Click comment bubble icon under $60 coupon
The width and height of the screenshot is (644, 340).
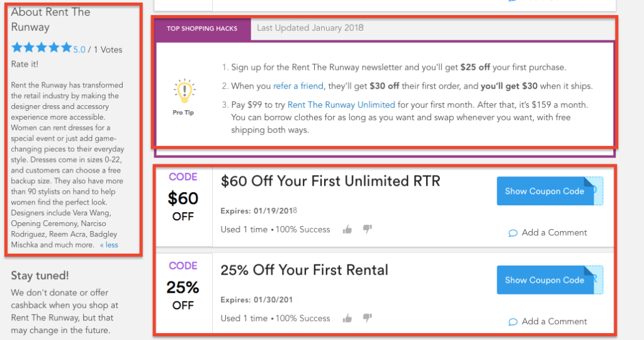513,233
